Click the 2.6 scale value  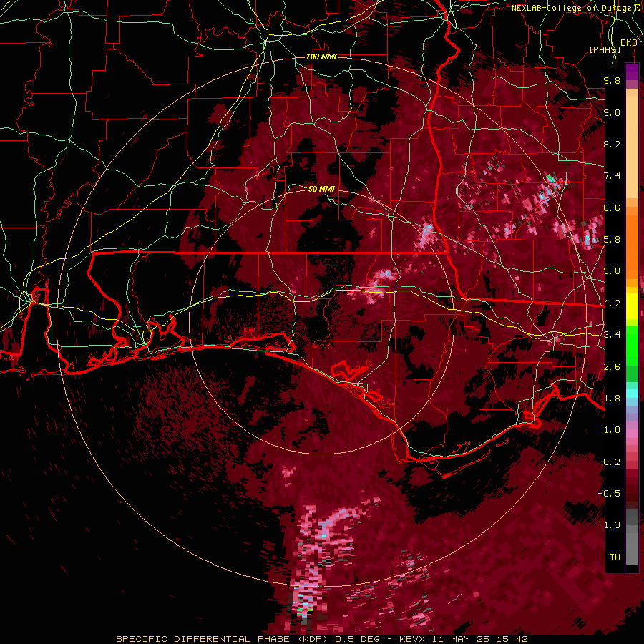point(612,367)
